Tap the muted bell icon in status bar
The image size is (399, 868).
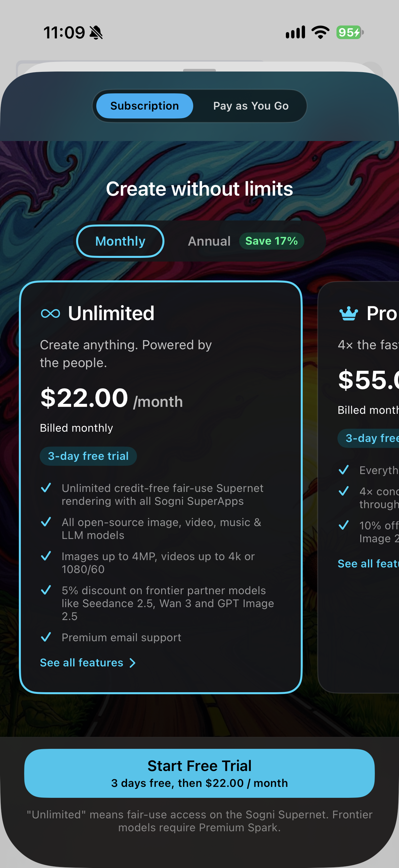pos(96,33)
